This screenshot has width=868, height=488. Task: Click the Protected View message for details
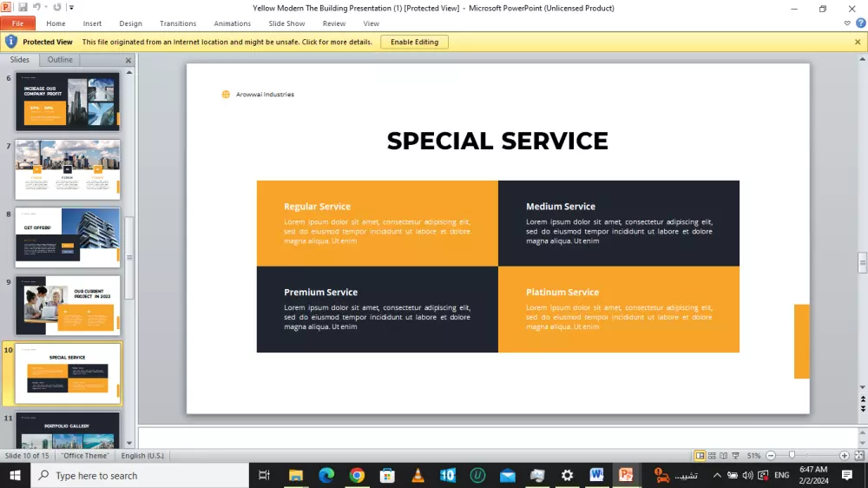point(227,42)
